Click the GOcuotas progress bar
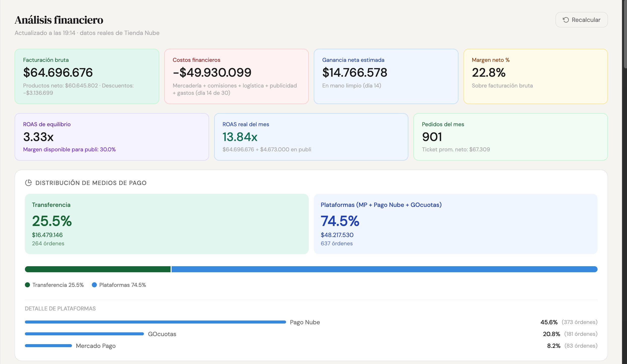The width and height of the screenshot is (627, 364). 84,334
